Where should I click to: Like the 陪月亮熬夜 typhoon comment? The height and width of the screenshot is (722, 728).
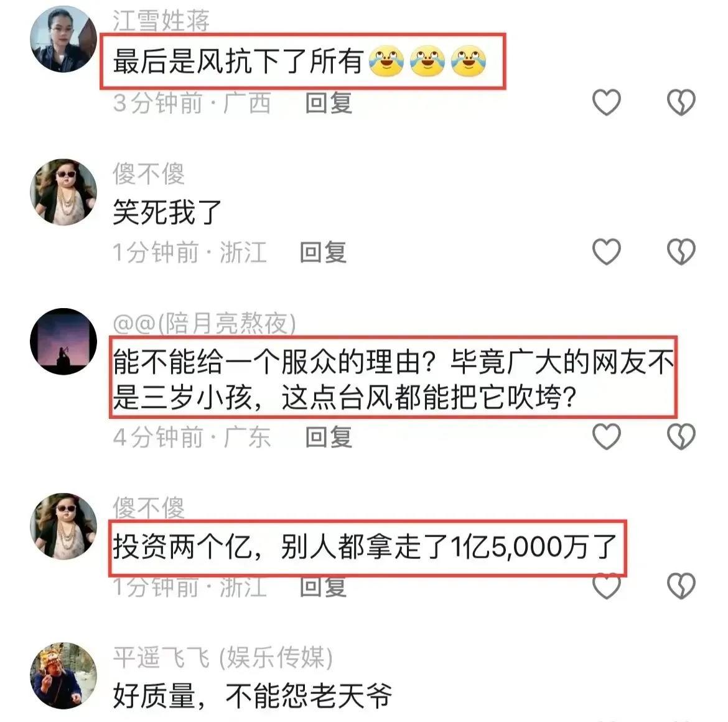point(607,436)
